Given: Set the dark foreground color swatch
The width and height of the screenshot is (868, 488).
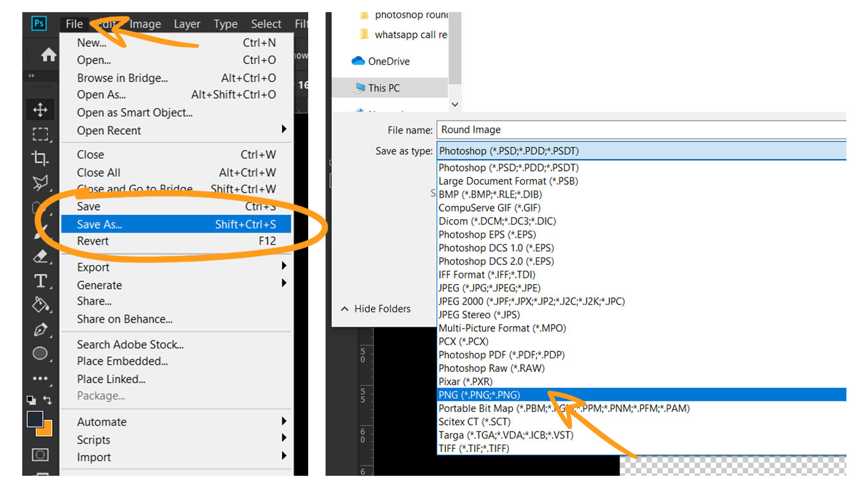Looking at the screenshot, I should [35, 419].
